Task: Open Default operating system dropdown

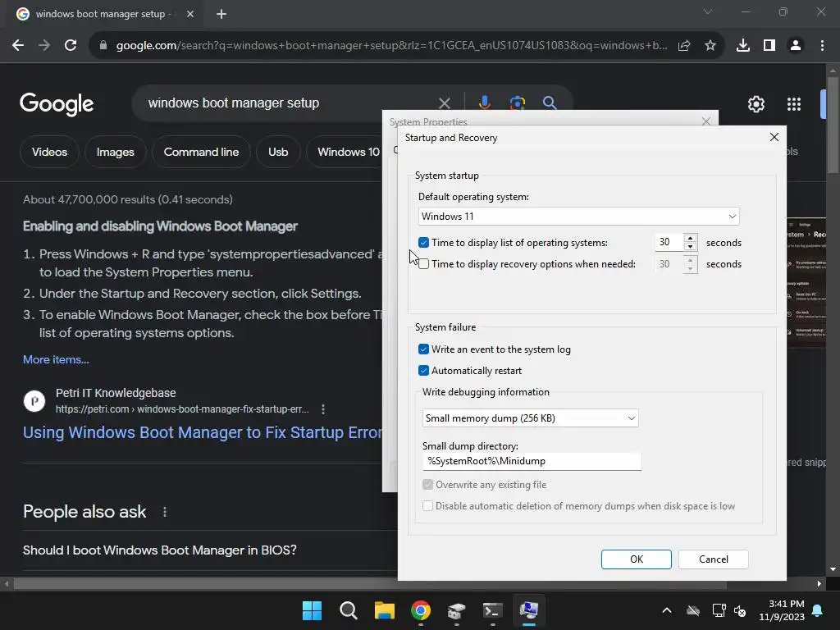Action: coord(578,217)
